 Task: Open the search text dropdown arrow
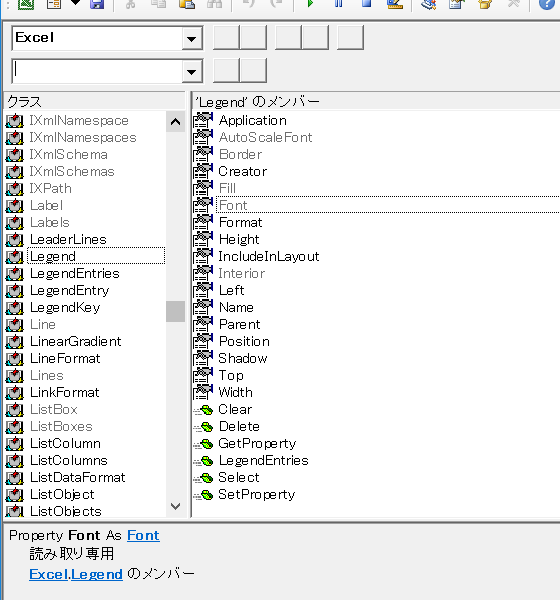pos(192,71)
